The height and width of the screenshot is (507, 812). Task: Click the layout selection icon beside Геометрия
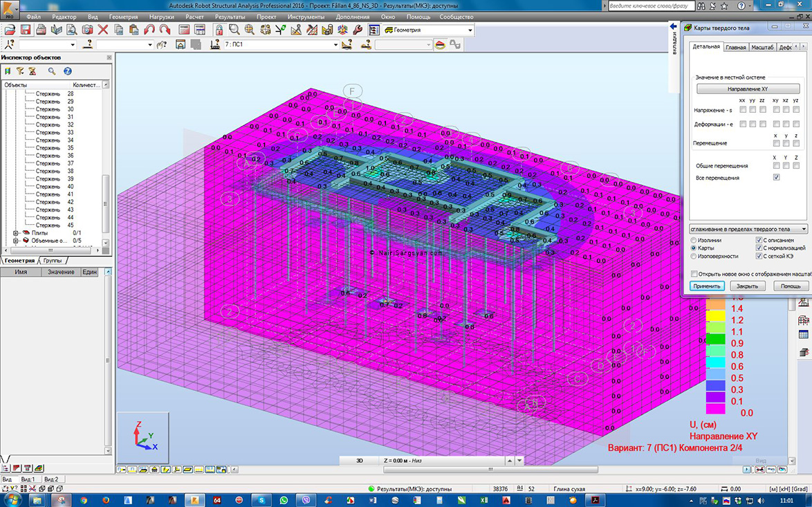(x=373, y=30)
